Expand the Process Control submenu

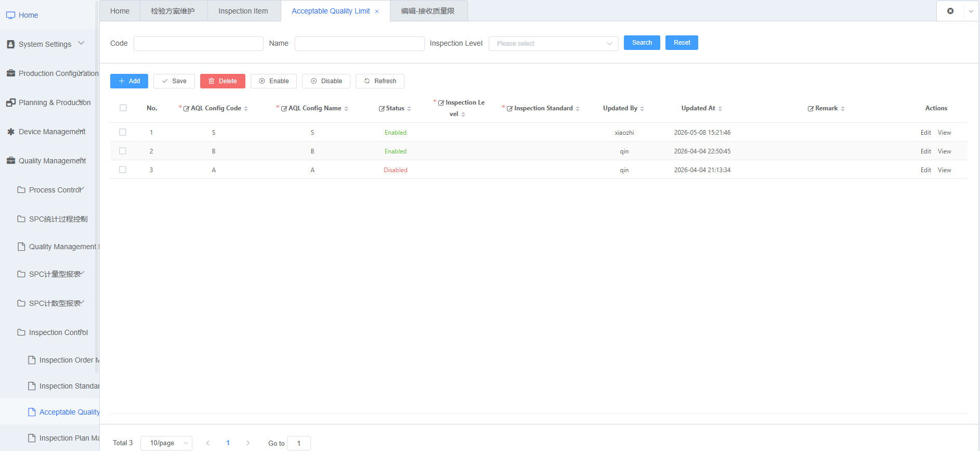coord(82,189)
